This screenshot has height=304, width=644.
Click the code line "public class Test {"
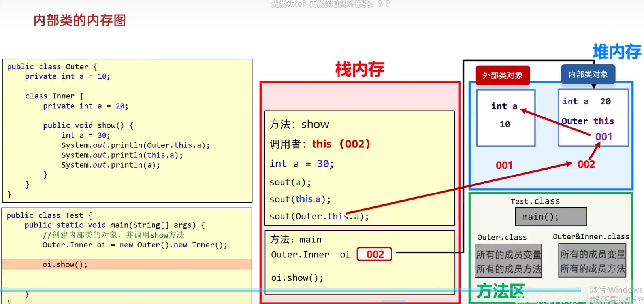click(49, 215)
